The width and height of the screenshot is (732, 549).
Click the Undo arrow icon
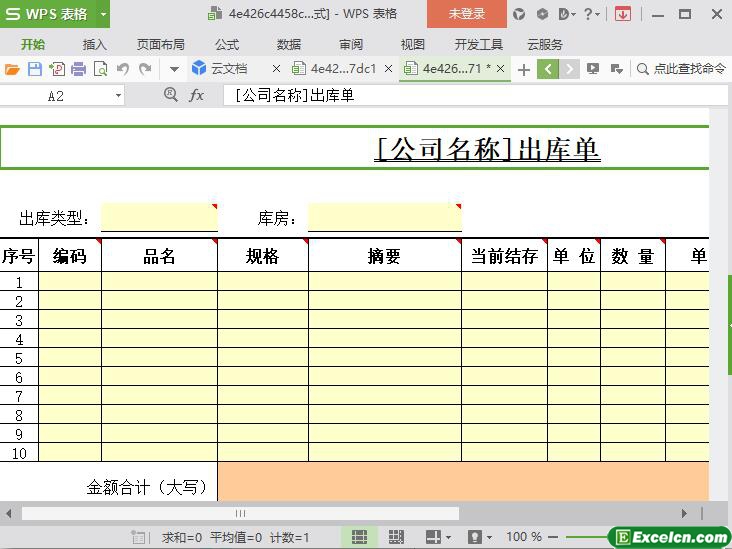point(122,69)
